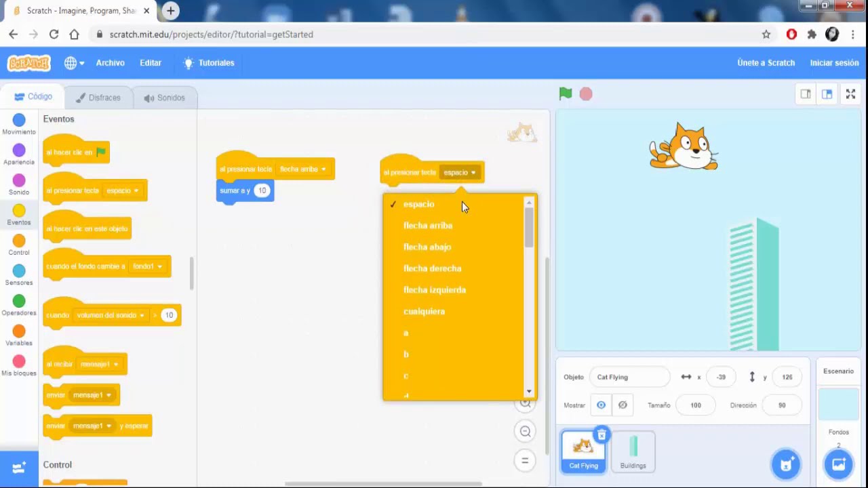
Task: Select the Movimiento block category
Action: click(19, 124)
